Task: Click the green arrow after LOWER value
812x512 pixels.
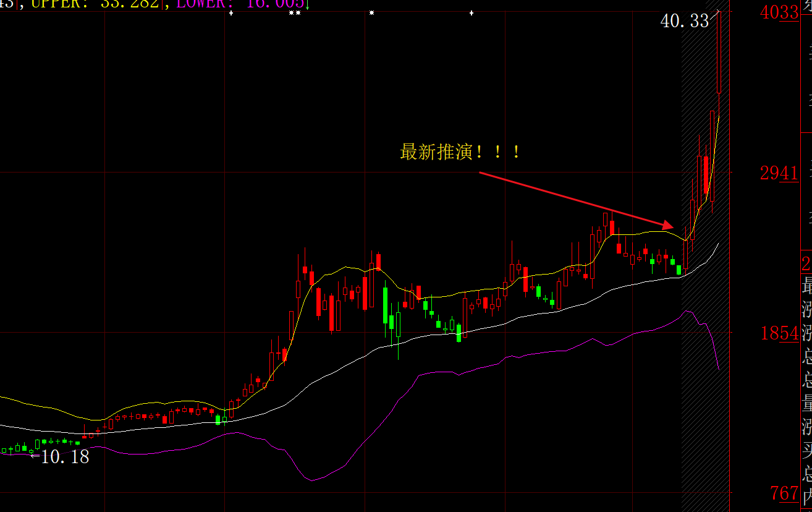Action: pos(307,5)
